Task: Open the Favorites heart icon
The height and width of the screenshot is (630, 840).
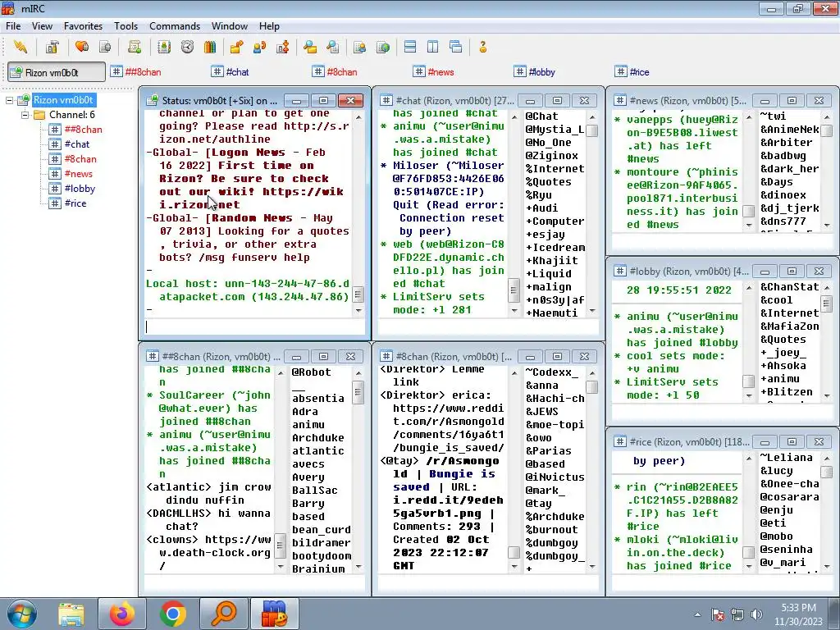Action: (82, 47)
